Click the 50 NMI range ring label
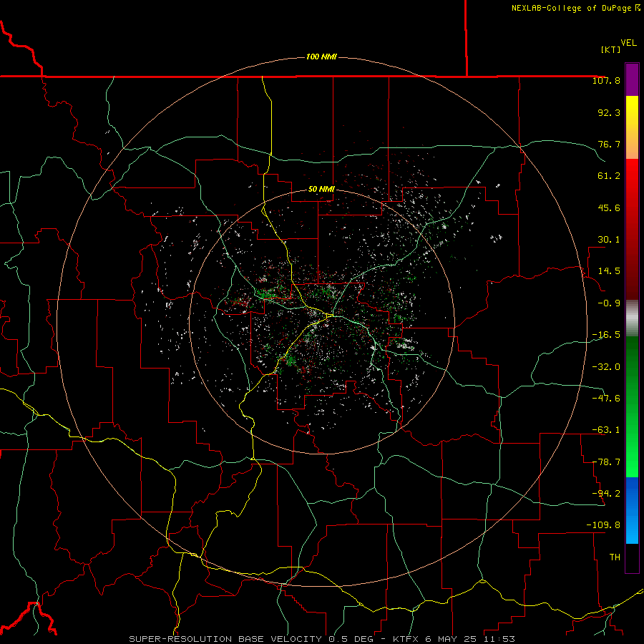Viewport: 644px width, 644px height. point(321,189)
